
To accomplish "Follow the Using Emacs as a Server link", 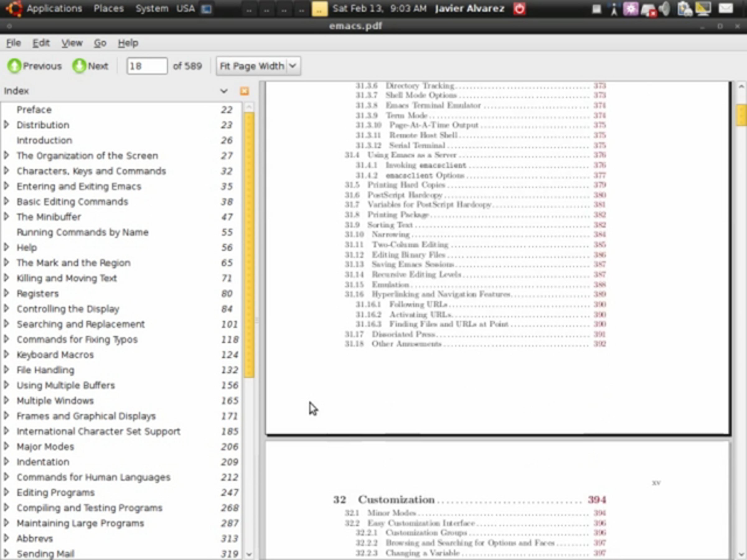I will [475, 155].
